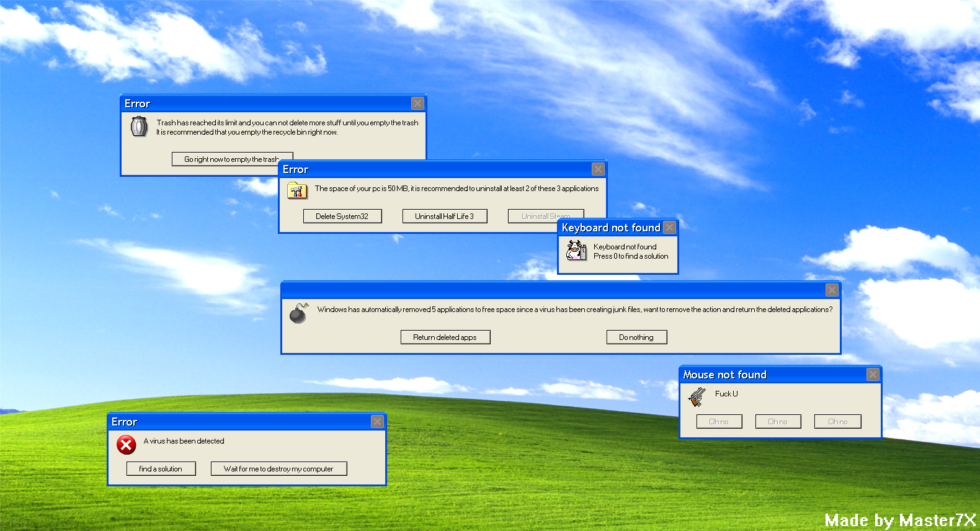Click the middle 'Oh no' button
Image resolution: width=980 pixels, height=531 pixels.
[778, 422]
